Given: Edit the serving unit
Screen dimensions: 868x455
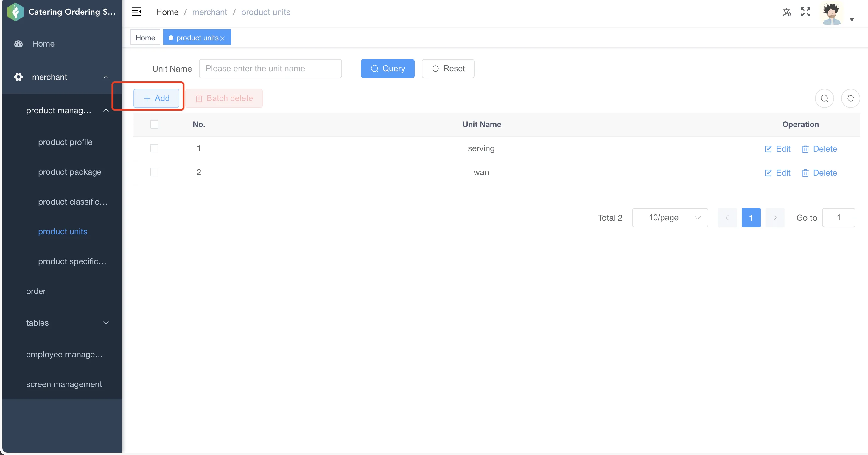Looking at the screenshot, I should pyautogui.click(x=777, y=149).
